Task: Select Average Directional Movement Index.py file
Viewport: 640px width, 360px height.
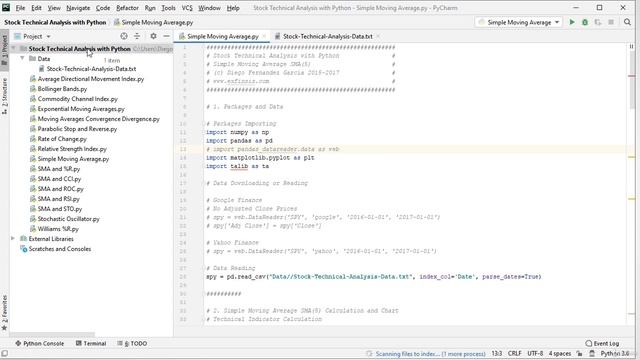Action: 91,79
